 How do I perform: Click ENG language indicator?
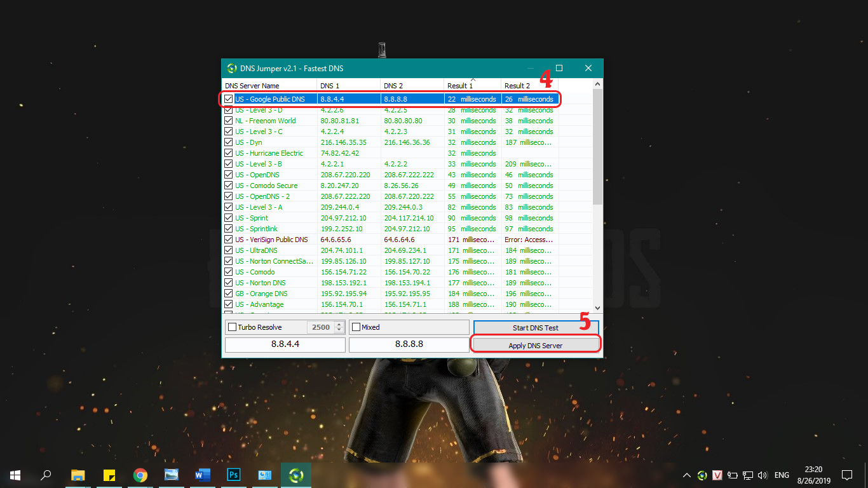[782, 475]
